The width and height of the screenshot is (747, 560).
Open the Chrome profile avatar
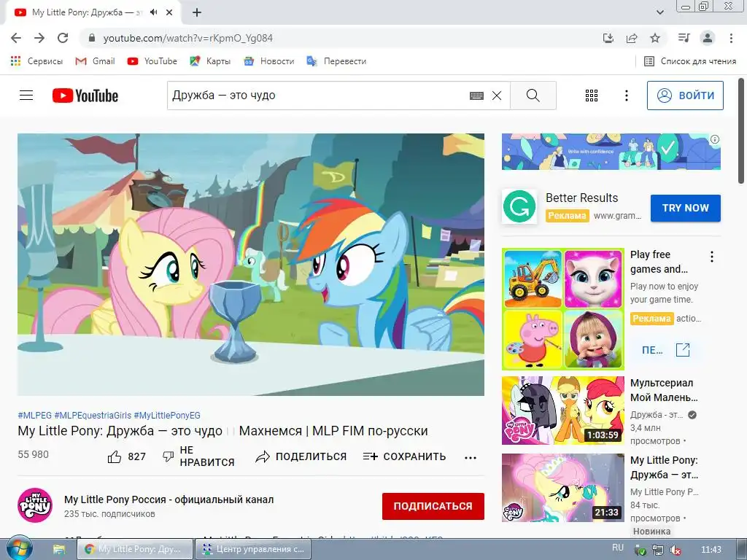[x=708, y=38]
